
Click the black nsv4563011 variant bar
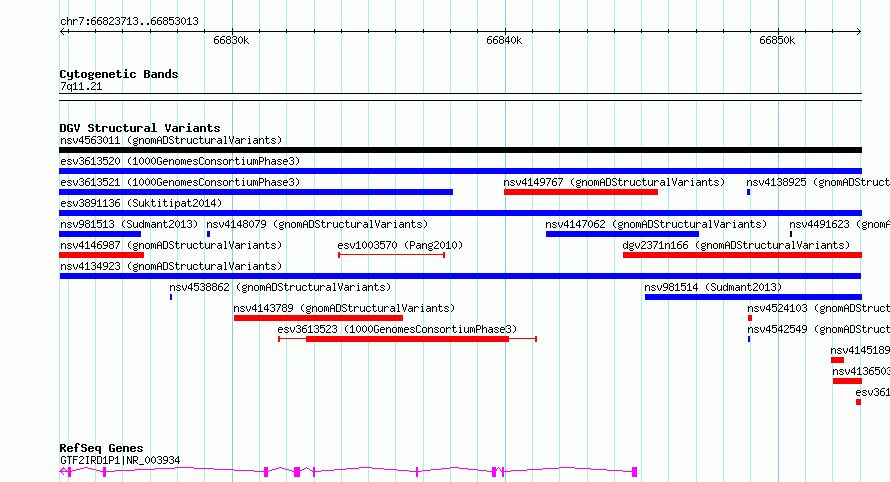(x=460, y=150)
